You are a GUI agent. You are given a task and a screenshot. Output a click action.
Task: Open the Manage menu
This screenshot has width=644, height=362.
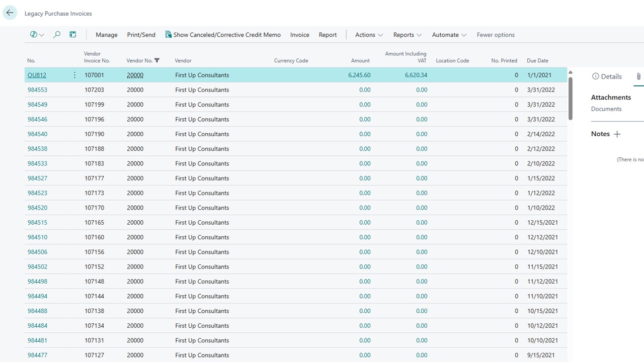(x=107, y=35)
